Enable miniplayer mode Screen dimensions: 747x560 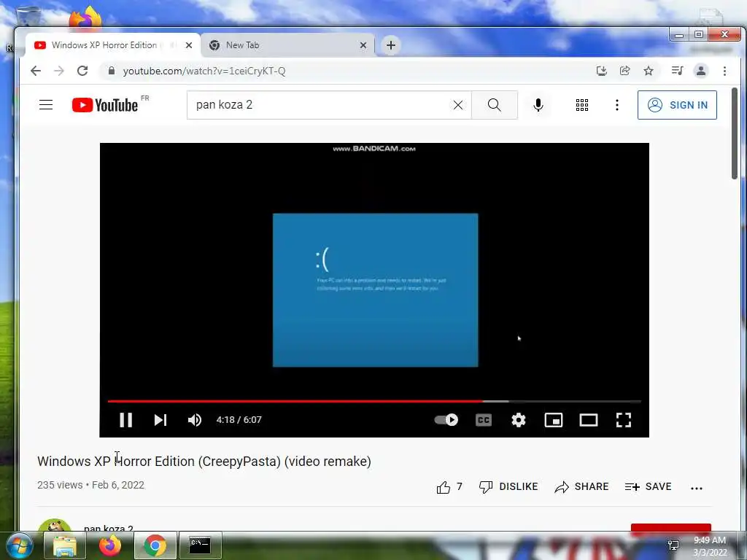(554, 419)
